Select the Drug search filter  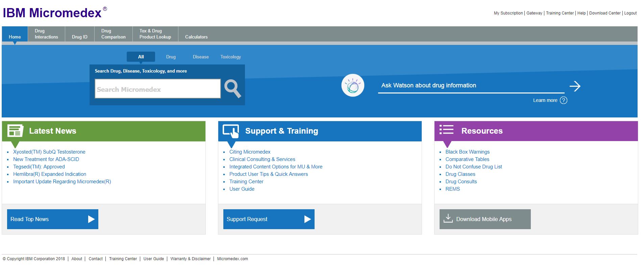click(x=171, y=57)
